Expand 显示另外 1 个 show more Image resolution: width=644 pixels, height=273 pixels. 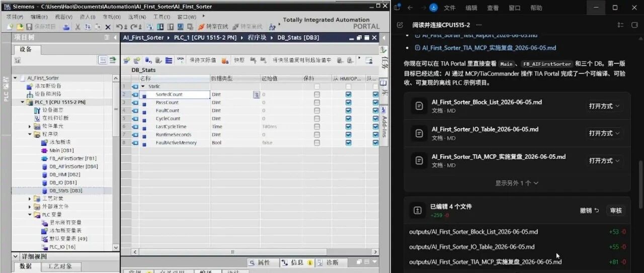click(517, 183)
